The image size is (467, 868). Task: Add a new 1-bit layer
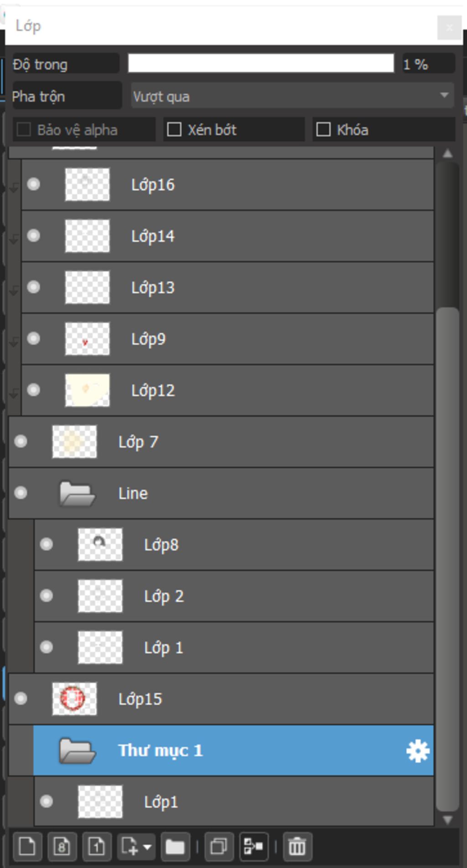tap(96, 847)
